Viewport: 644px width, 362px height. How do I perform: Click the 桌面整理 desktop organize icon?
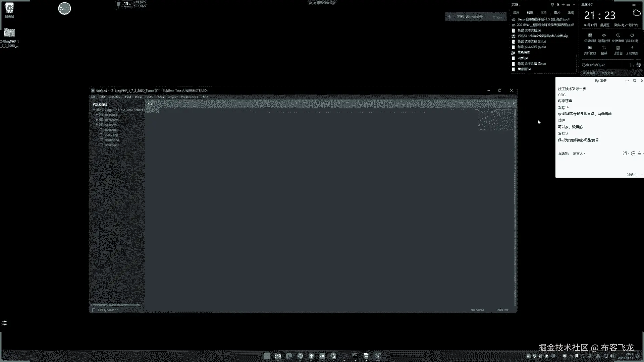tap(590, 36)
